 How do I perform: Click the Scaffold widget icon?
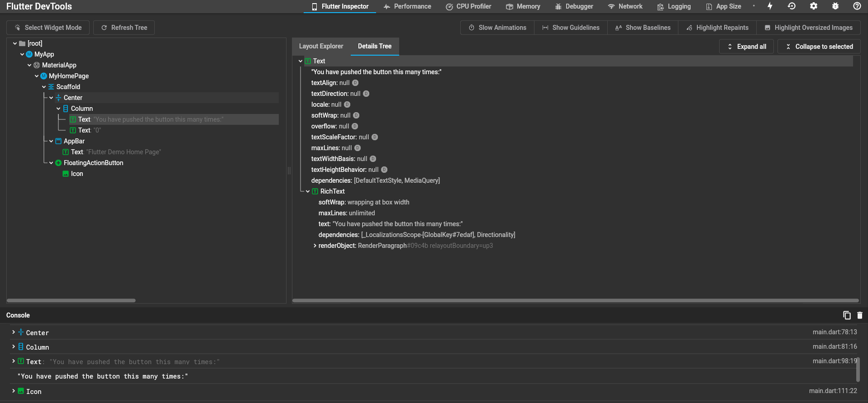click(51, 87)
